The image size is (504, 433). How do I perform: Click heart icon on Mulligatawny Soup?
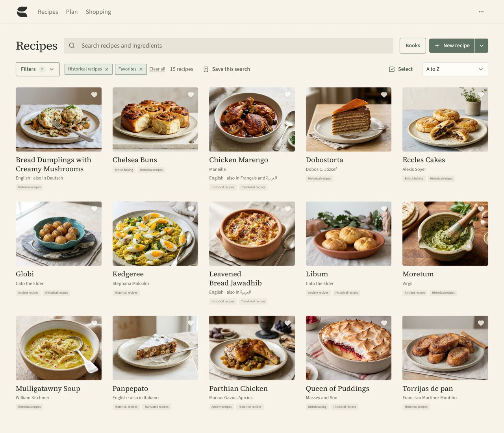[x=94, y=323]
